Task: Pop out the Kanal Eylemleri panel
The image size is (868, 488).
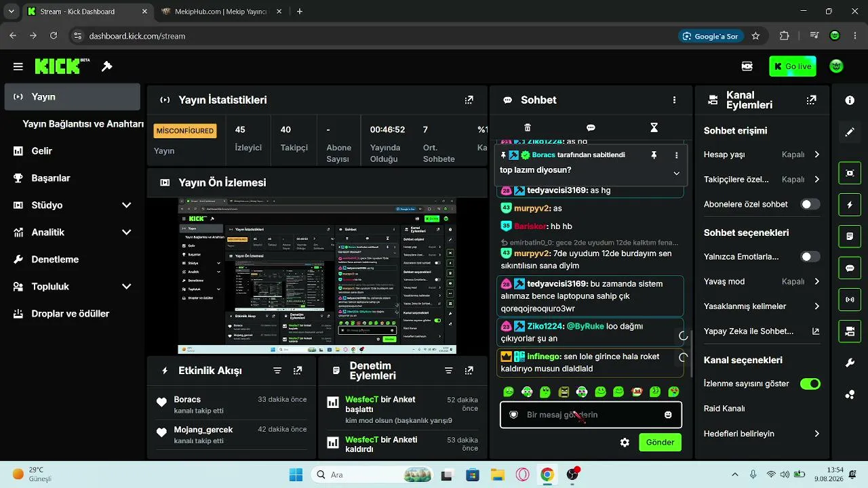Action: click(x=811, y=100)
